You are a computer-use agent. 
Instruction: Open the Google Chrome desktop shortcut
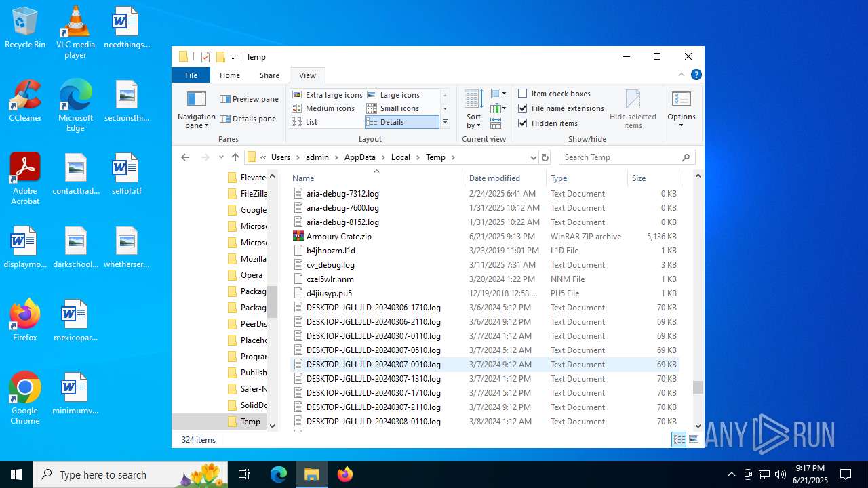25,399
